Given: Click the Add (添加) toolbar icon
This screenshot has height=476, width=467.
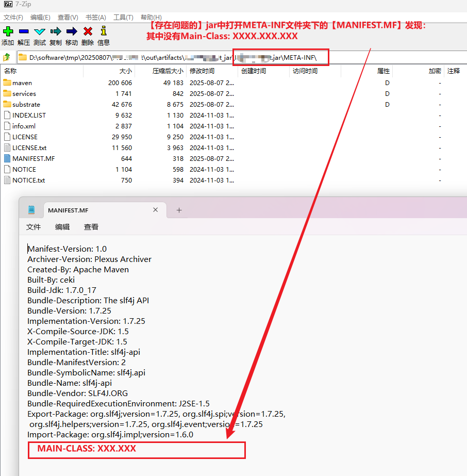Looking at the screenshot, I should (x=8, y=31).
